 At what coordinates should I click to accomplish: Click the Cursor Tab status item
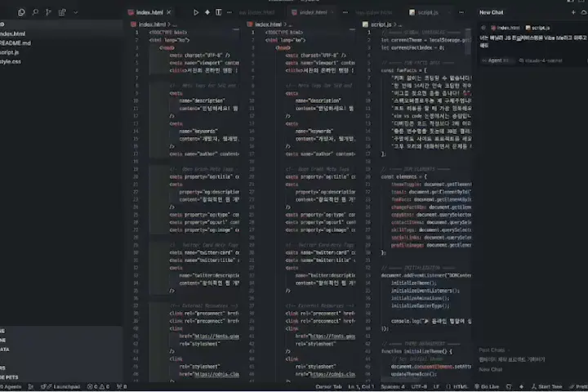point(328,387)
